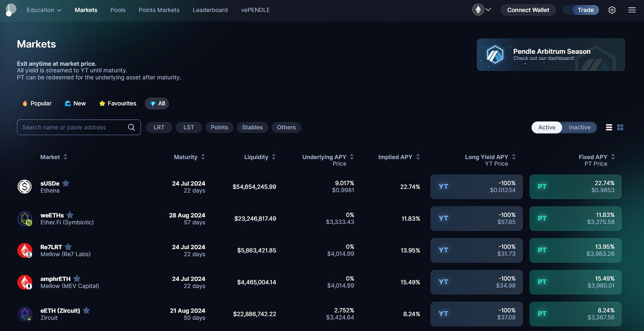The height and width of the screenshot is (331, 644).
Task: Toggle the Points category filter
Action: [219, 127]
